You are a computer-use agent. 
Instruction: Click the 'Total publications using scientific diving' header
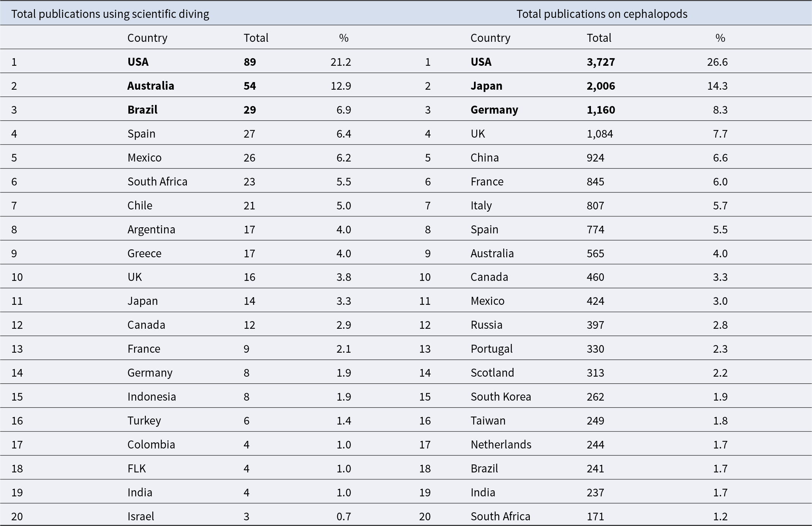pos(110,14)
